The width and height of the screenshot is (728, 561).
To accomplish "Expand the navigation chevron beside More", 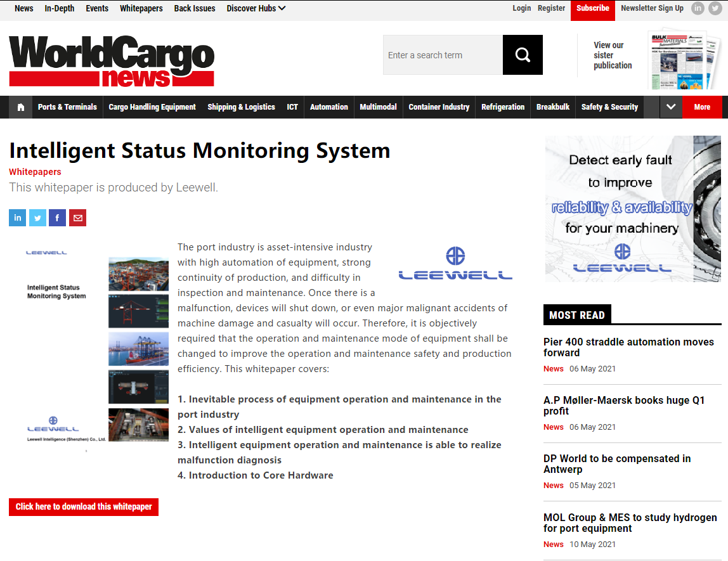I will pyautogui.click(x=671, y=107).
